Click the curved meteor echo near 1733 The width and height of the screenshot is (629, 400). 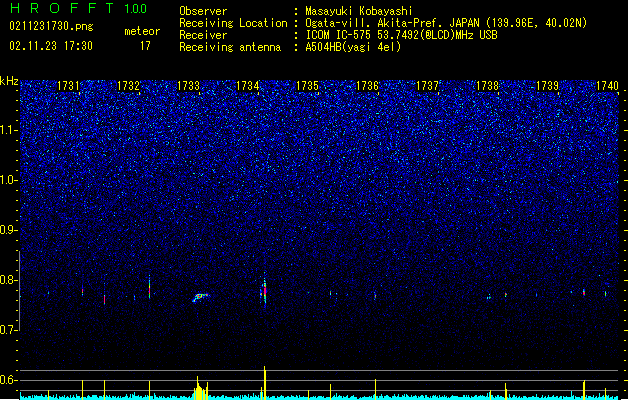[x=200, y=297]
